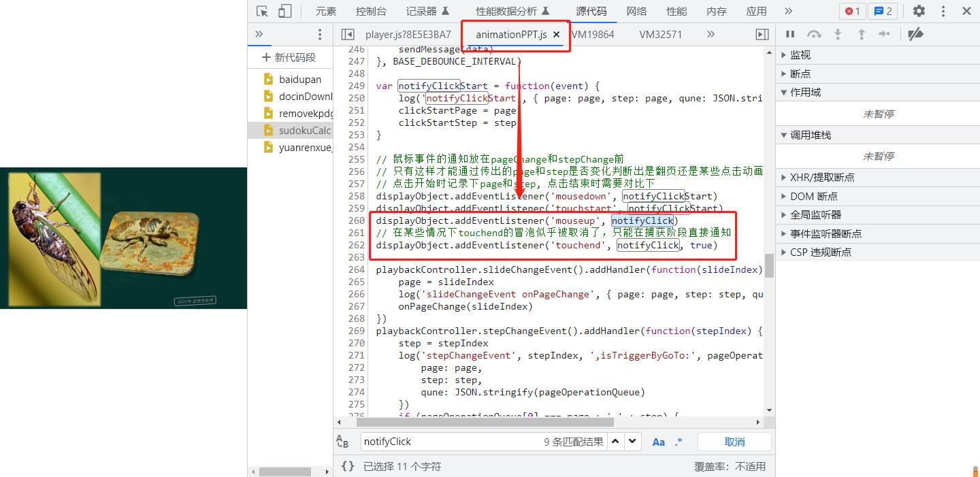
Task: Expand the 监视 watch section
Action: point(800,55)
